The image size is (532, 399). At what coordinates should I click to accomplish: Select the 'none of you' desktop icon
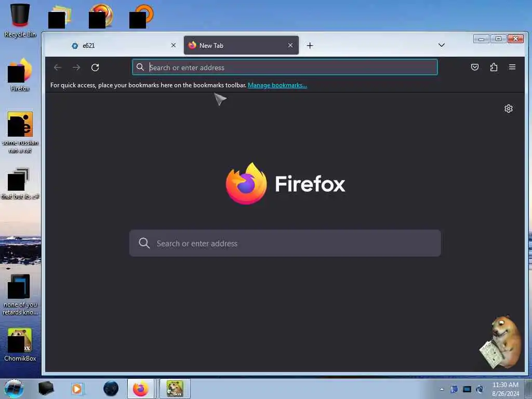pyautogui.click(x=20, y=295)
